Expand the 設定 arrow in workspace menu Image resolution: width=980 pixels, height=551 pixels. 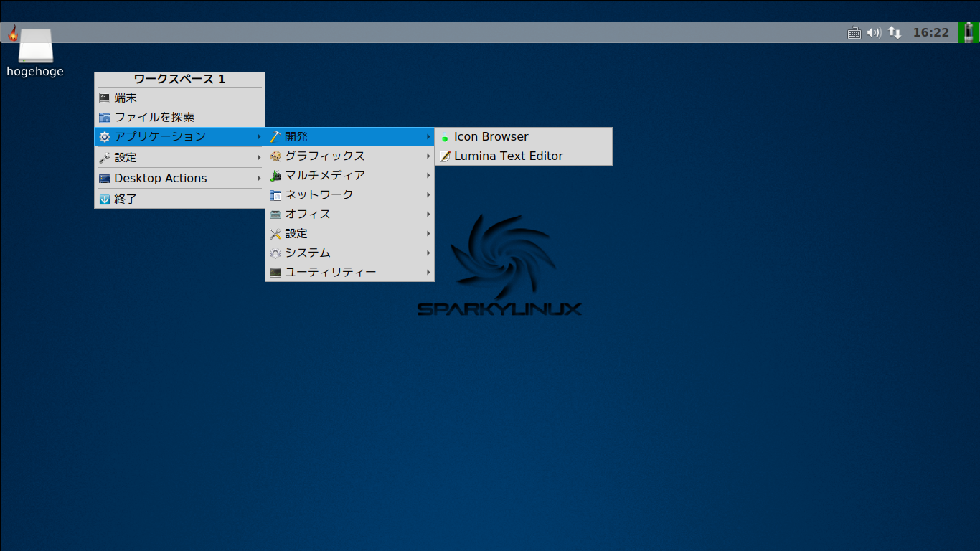(x=259, y=157)
